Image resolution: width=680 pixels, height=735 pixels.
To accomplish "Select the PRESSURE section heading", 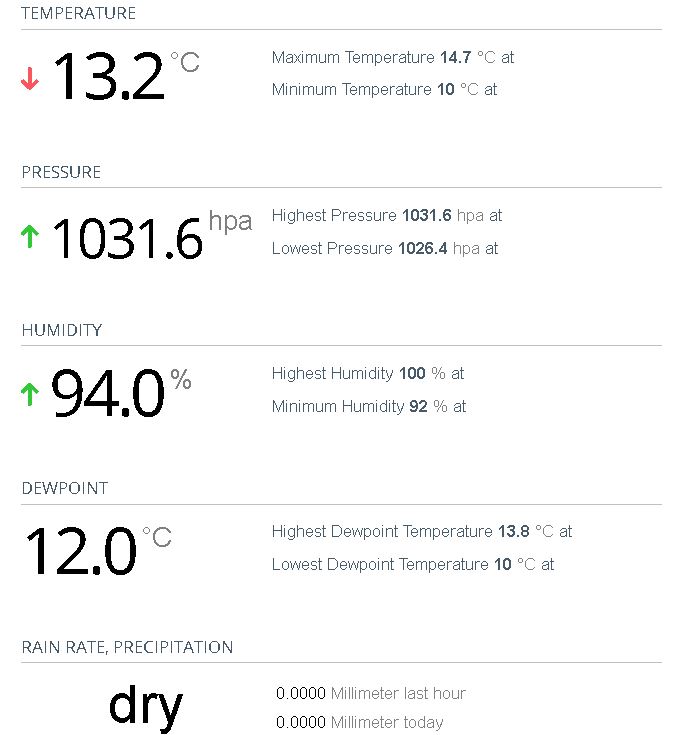I will tap(61, 172).
